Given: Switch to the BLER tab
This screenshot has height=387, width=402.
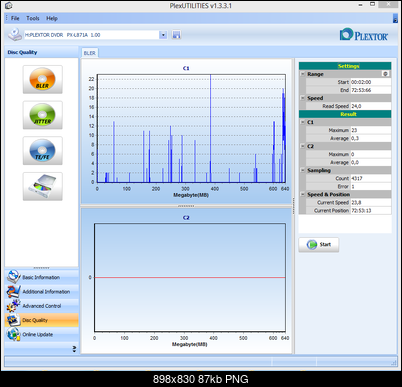Looking at the screenshot, I should click(89, 53).
